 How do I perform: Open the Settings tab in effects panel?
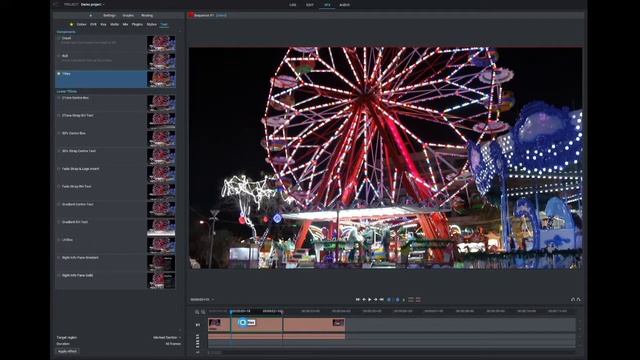click(109, 16)
